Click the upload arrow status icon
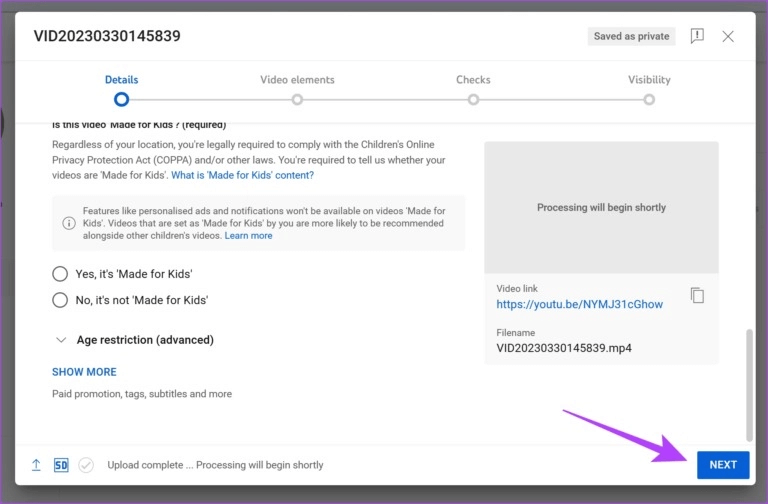This screenshot has width=768, height=504. [36, 465]
